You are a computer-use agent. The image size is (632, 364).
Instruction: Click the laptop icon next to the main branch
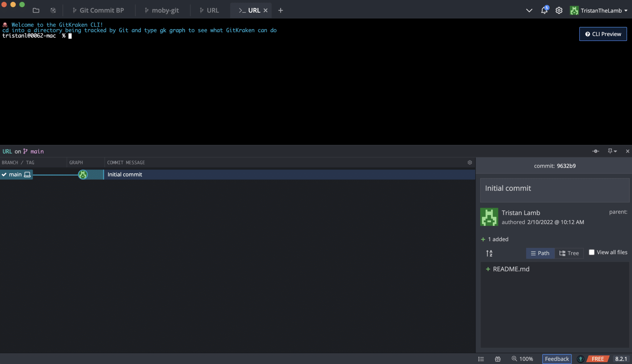pos(27,174)
